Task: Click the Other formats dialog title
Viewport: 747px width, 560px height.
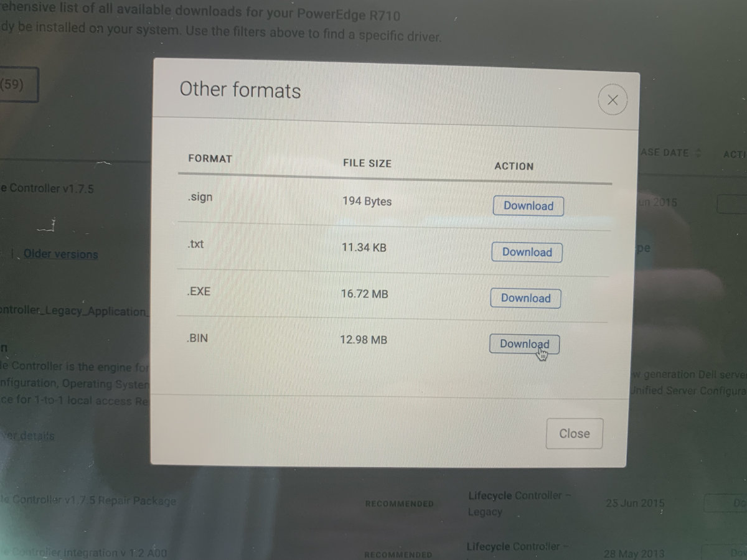Action: click(240, 90)
